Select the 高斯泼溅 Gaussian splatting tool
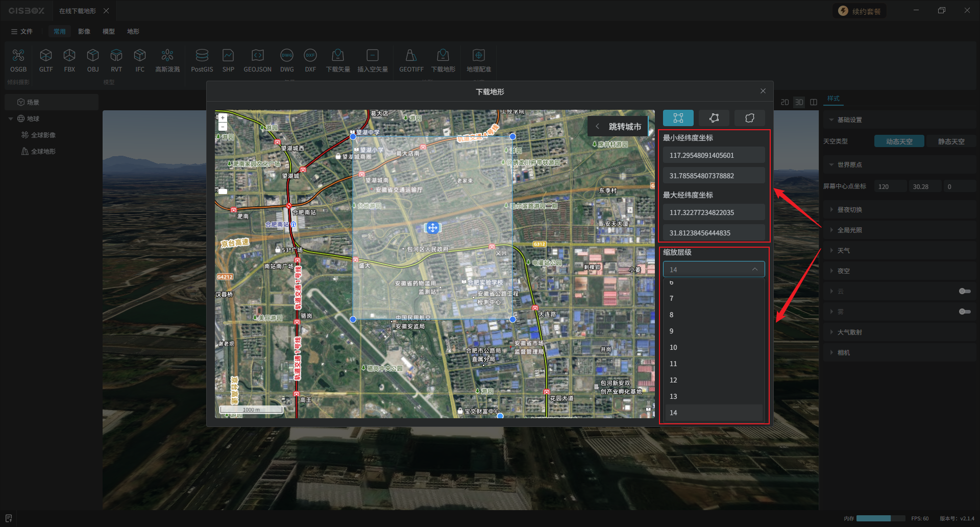This screenshot has width=980, height=527. pos(167,56)
